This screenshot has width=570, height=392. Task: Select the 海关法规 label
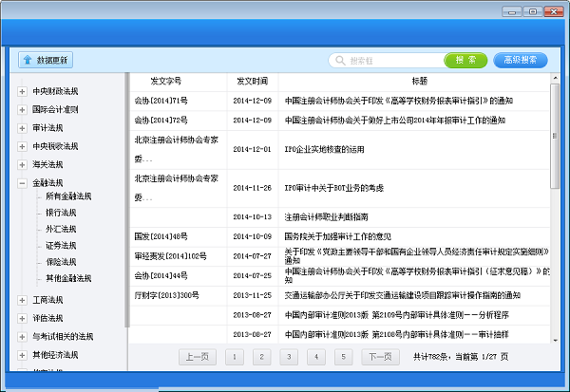click(47, 164)
